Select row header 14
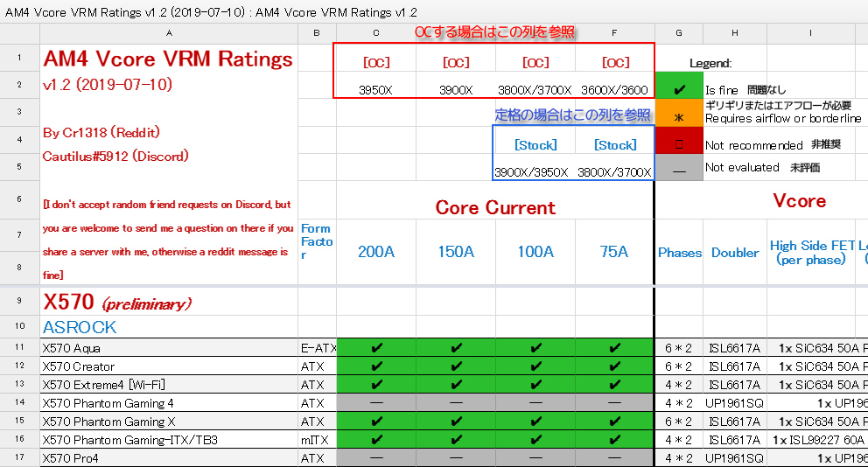 [19, 402]
